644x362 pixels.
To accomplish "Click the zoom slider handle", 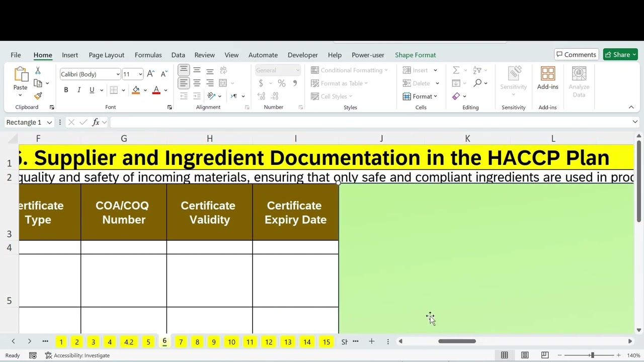I will tap(592, 355).
